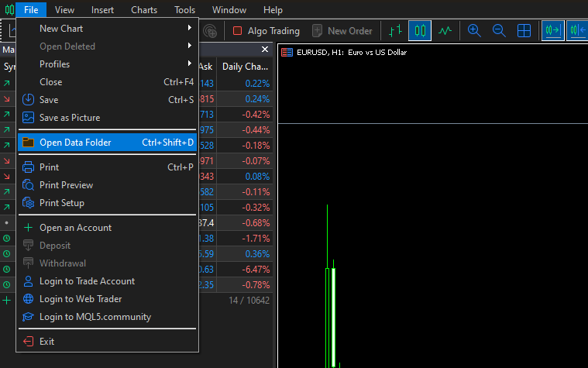The width and height of the screenshot is (588, 368).
Task: Choose Exit from the File menu
Action: (x=107, y=342)
